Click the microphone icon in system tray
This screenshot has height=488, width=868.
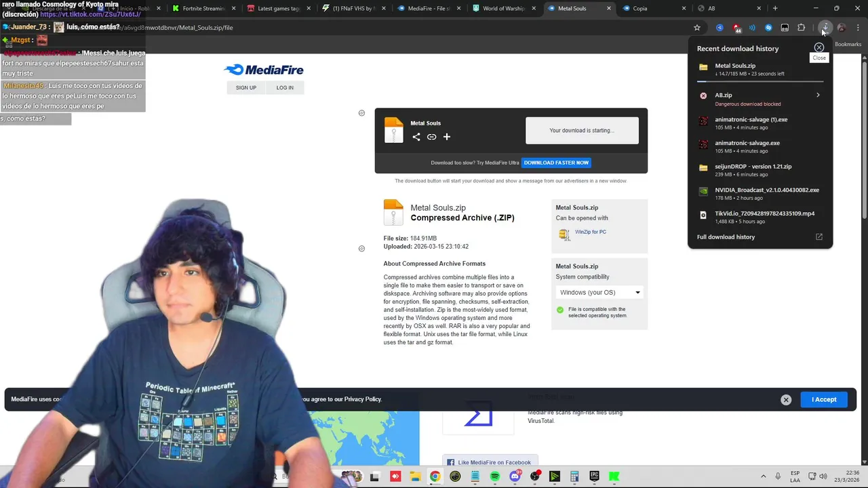coord(777,476)
